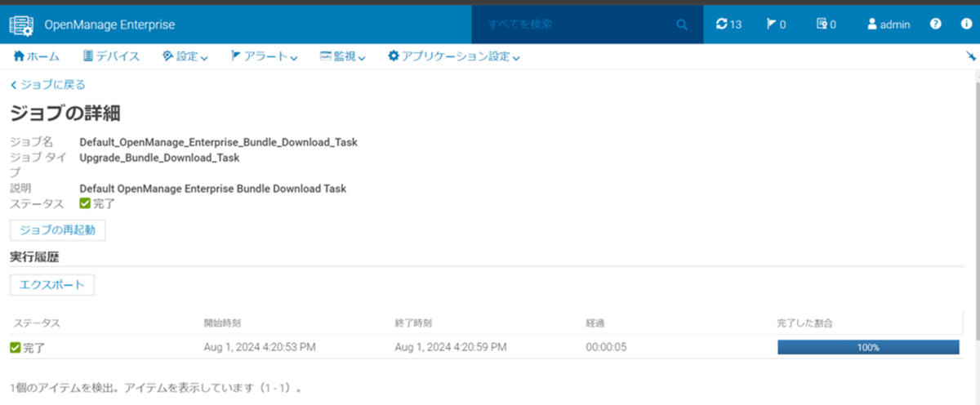Sort by the 終了時刻 column header
The width and height of the screenshot is (980, 405).
click(413, 323)
